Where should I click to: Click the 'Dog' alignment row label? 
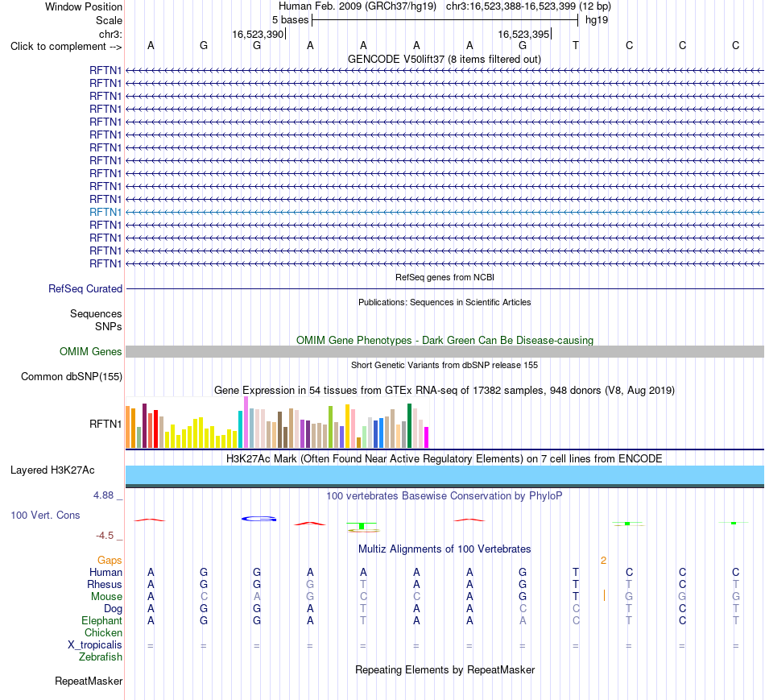pos(113,609)
